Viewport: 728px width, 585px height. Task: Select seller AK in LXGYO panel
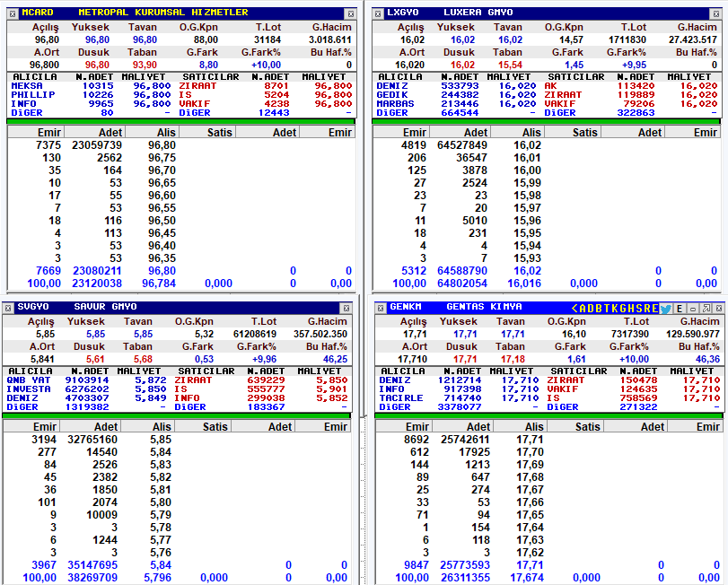[550, 86]
